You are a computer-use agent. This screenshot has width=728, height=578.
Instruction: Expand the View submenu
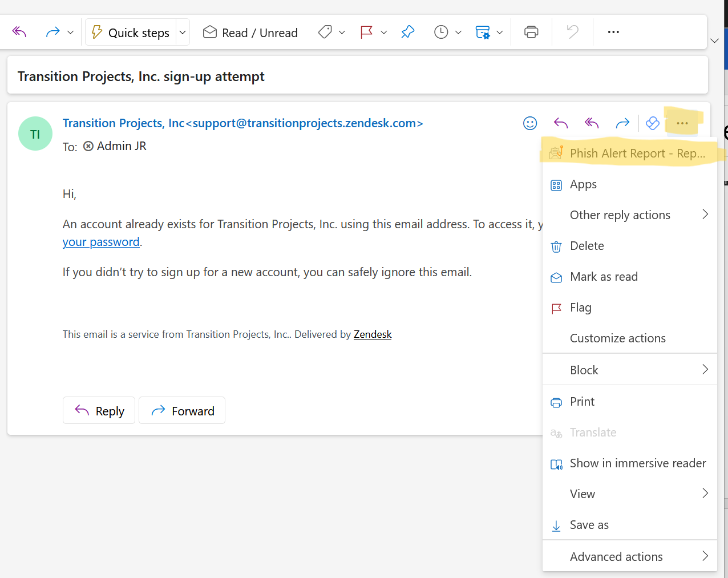click(630, 494)
